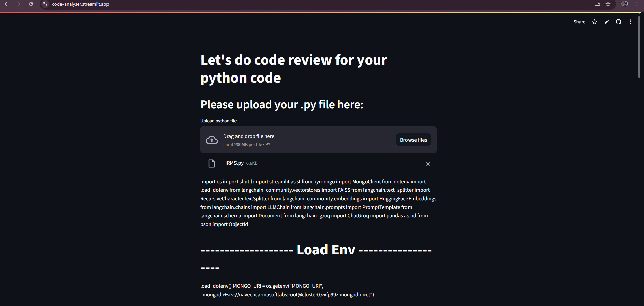Open Chrome's three-dot menu

637,4
